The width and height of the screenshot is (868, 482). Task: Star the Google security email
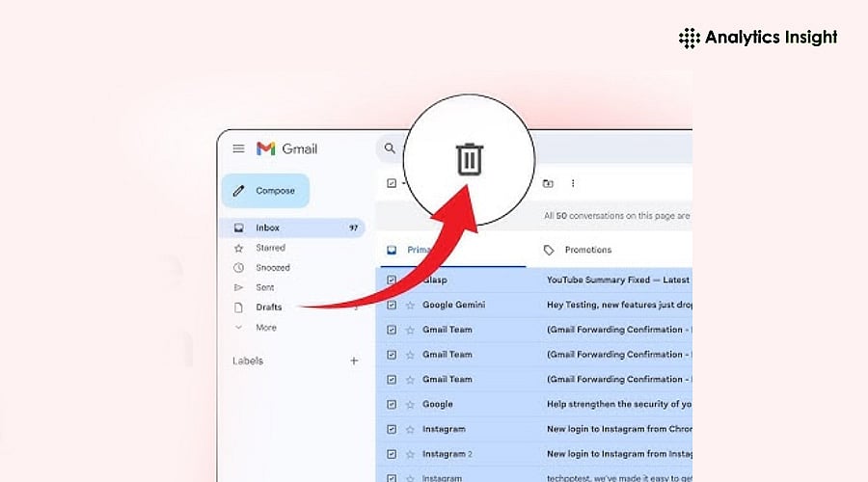[410, 404]
